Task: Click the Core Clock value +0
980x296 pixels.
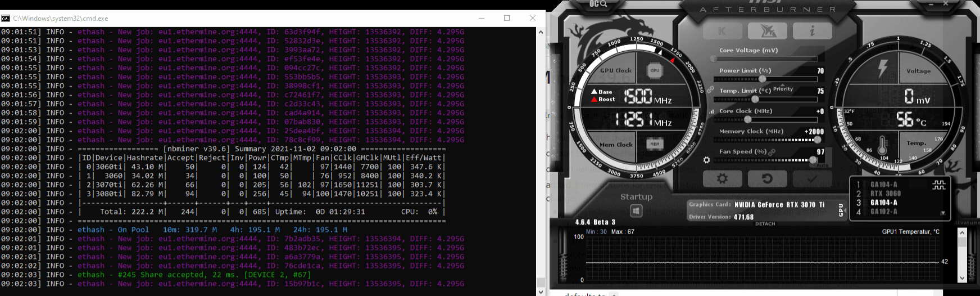Action: [x=820, y=111]
